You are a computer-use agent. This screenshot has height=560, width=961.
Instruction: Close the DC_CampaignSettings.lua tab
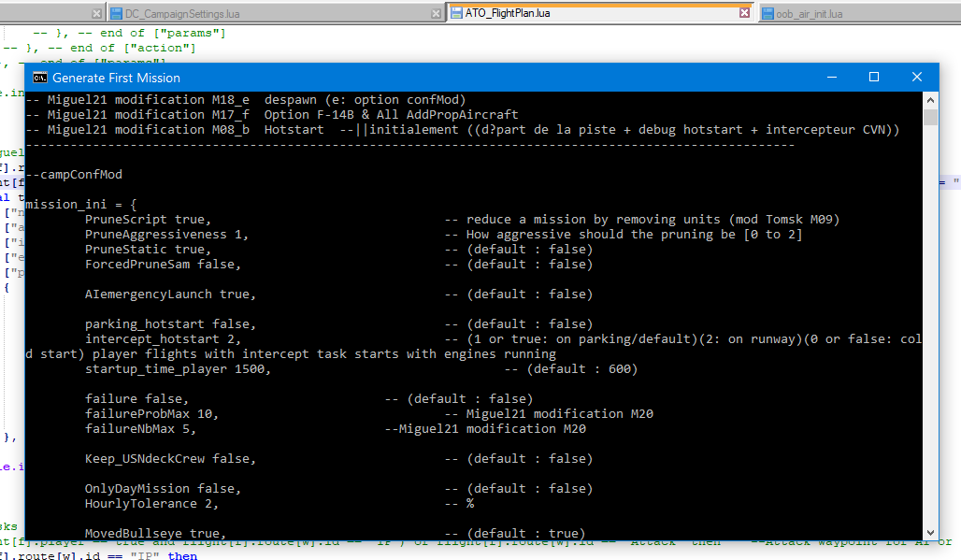[x=436, y=13]
